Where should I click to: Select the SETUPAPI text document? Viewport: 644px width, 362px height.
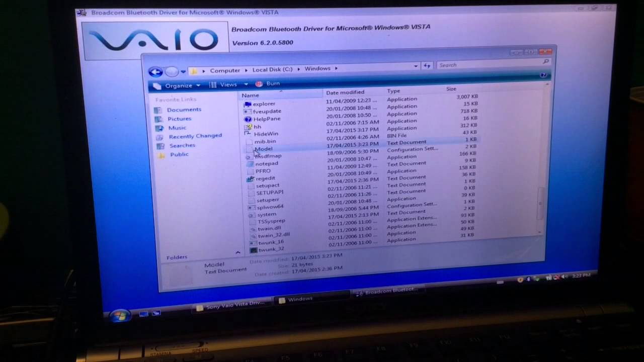pos(270,193)
